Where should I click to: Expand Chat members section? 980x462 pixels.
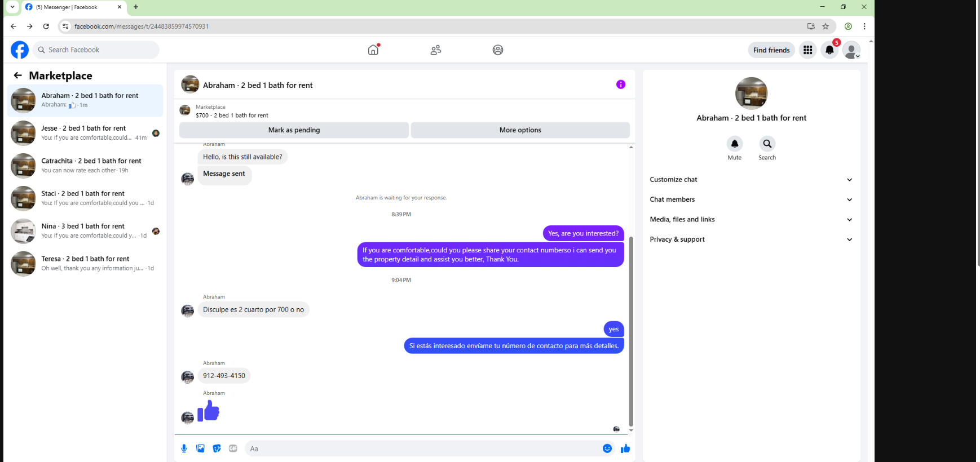(751, 199)
